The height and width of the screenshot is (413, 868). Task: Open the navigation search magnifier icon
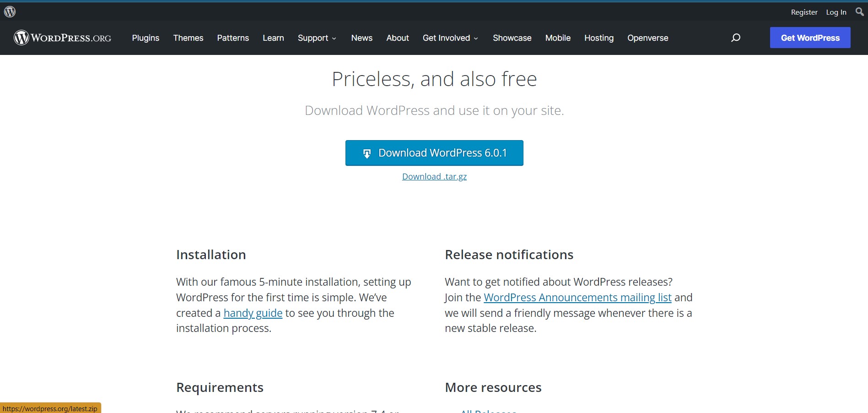tap(735, 38)
